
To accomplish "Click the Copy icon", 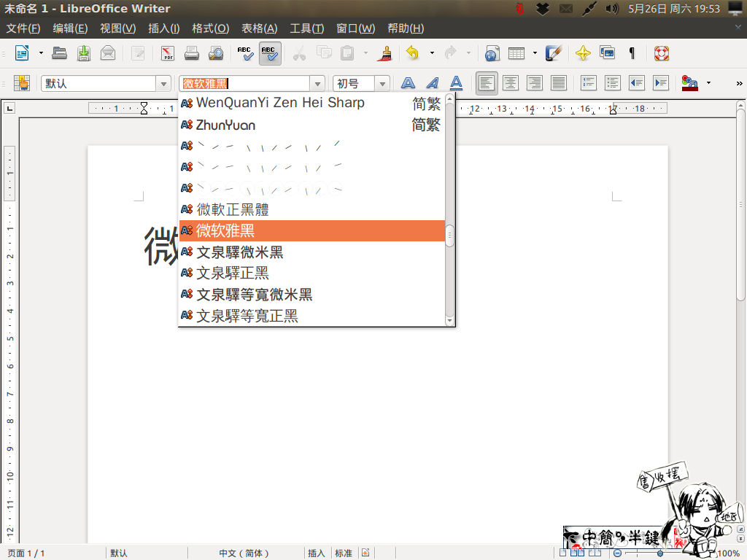I will tap(324, 52).
